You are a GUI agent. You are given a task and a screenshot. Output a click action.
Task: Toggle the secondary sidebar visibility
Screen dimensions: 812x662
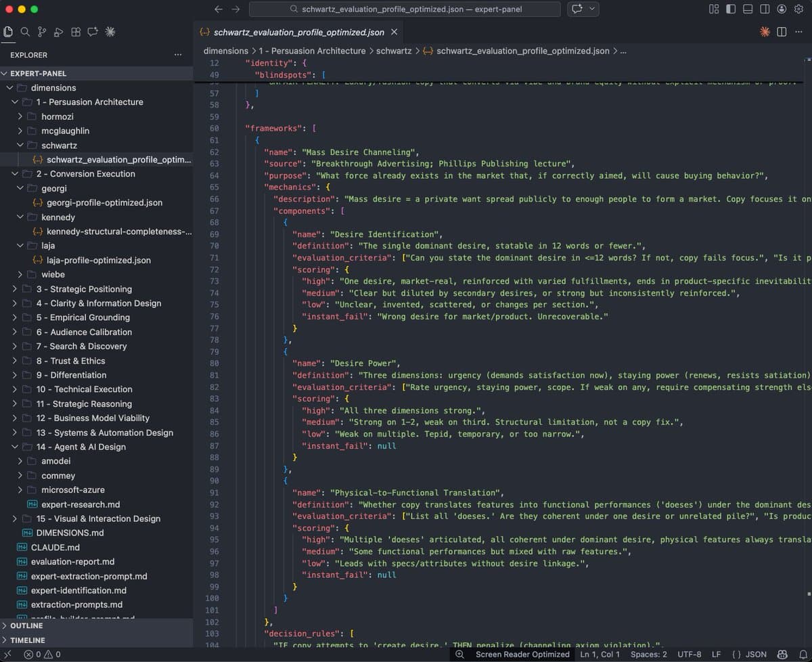(765, 9)
